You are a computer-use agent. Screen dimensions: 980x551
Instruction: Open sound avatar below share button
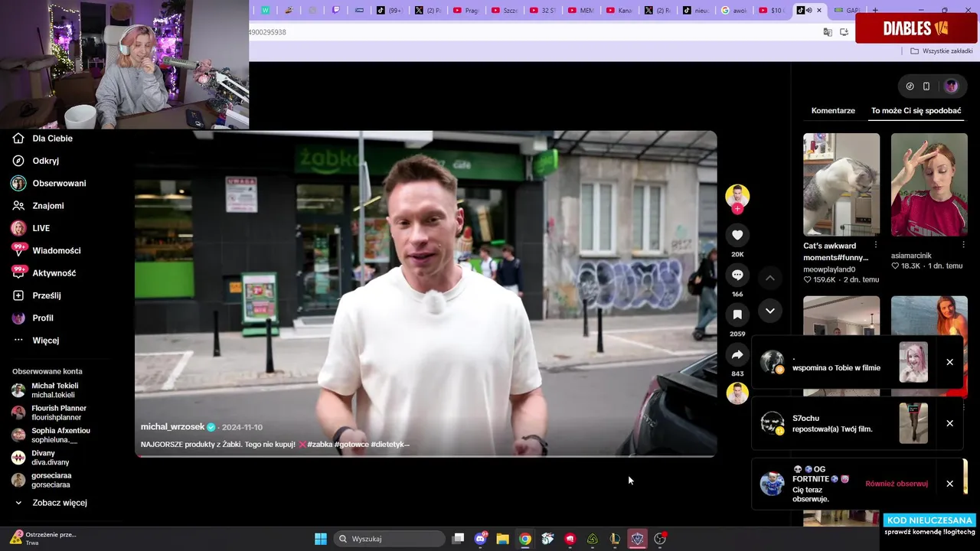(x=737, y=393)
